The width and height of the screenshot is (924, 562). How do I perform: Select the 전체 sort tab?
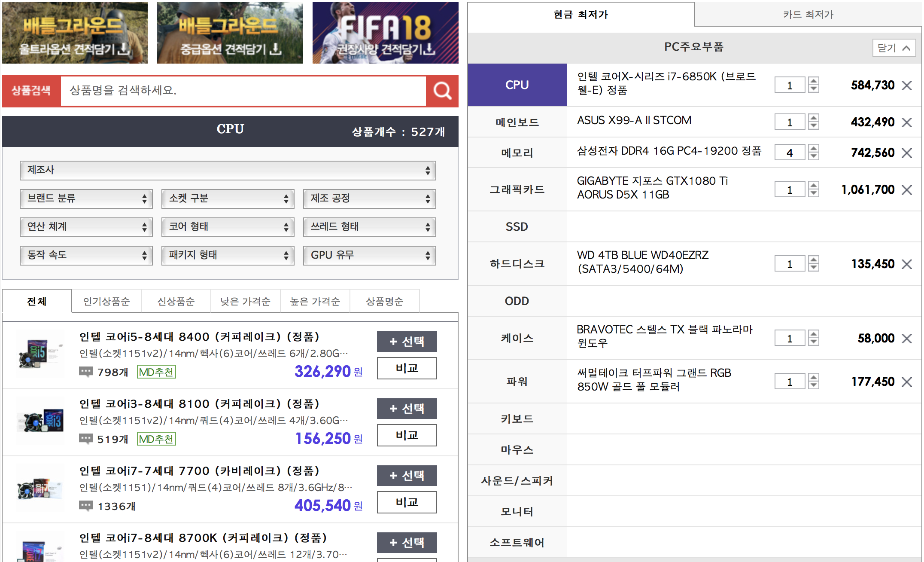pos(37,301)
